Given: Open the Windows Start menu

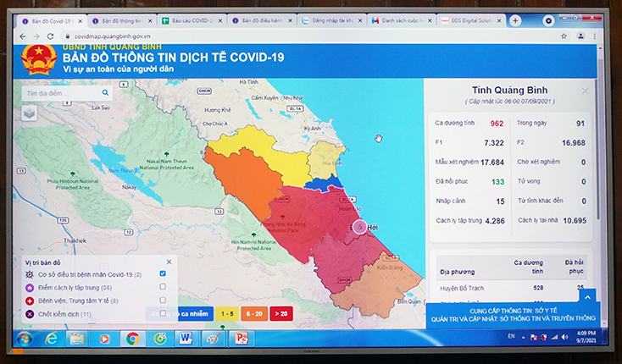Looking at the screenshot, I should 25,339.
